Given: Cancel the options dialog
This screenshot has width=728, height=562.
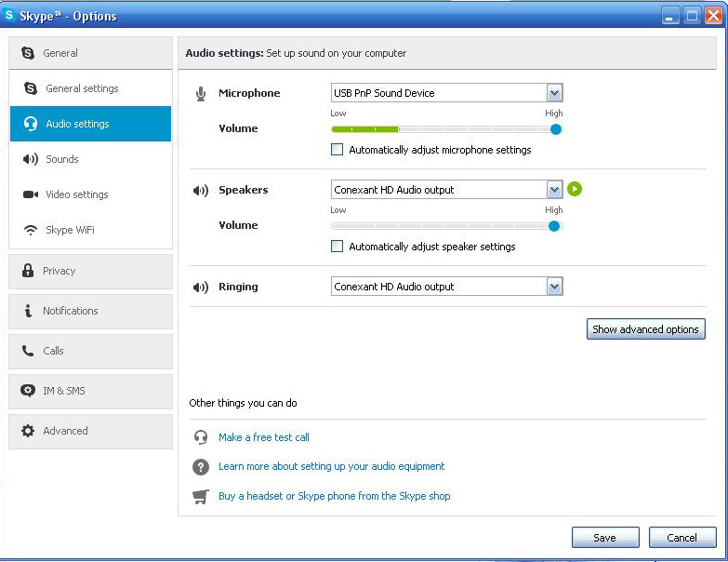Looking at the screenshot, I should click(x=682, y=538).
